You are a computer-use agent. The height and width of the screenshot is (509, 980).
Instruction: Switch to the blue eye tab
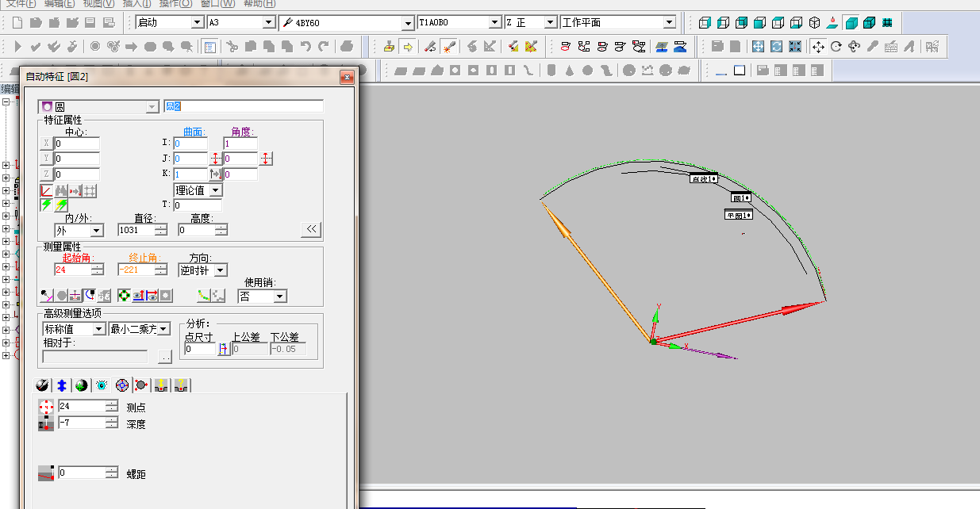coord(102,385)
